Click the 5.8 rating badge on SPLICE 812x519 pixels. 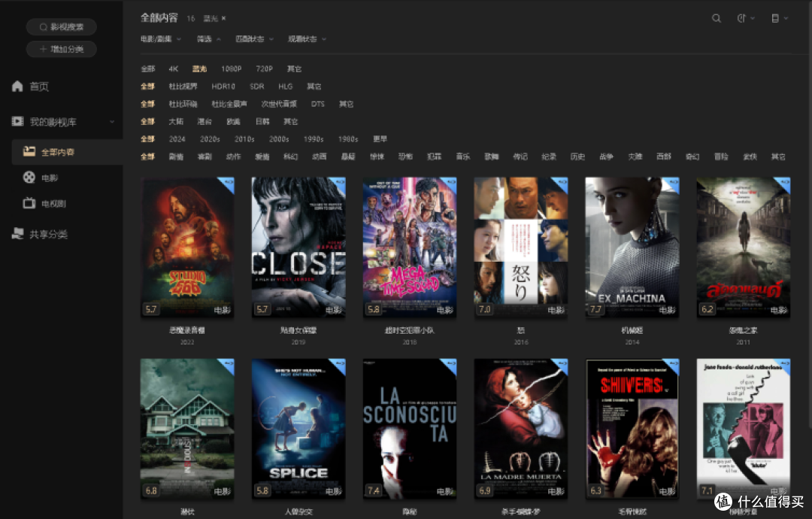point(262,490)
